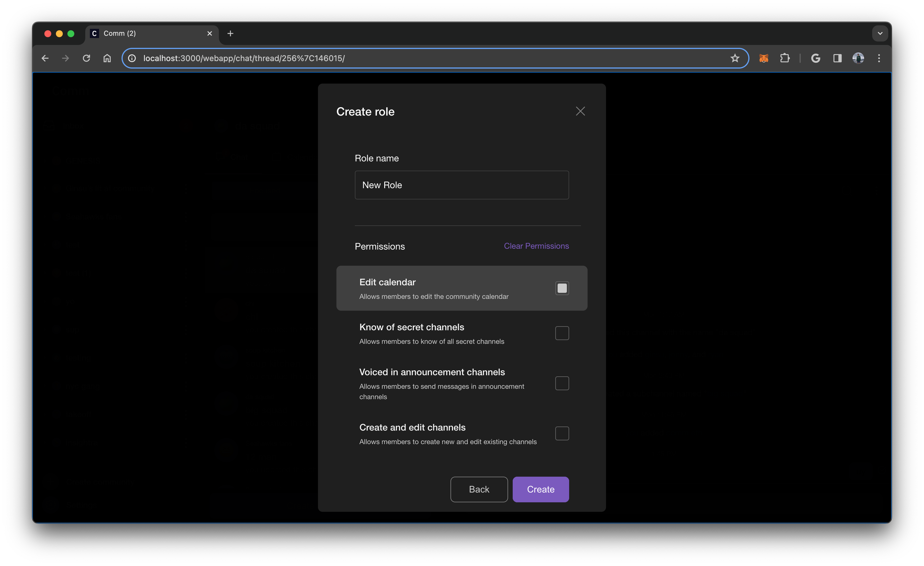Viewport: 924px width, 566px height.
Task: Reload the page with refresh icon
Action: pos(87,58)
